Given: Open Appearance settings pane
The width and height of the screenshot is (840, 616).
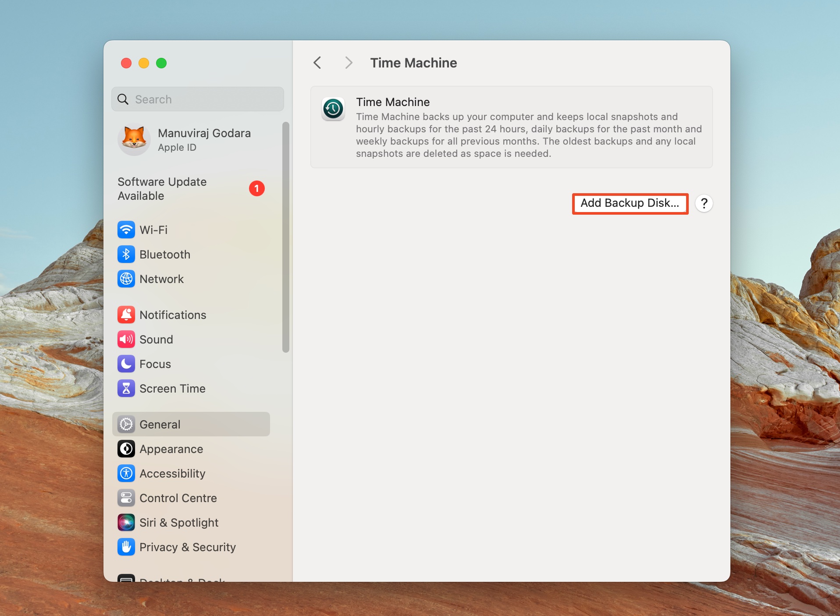Looking at the screenshot, I should click(171, 449).
